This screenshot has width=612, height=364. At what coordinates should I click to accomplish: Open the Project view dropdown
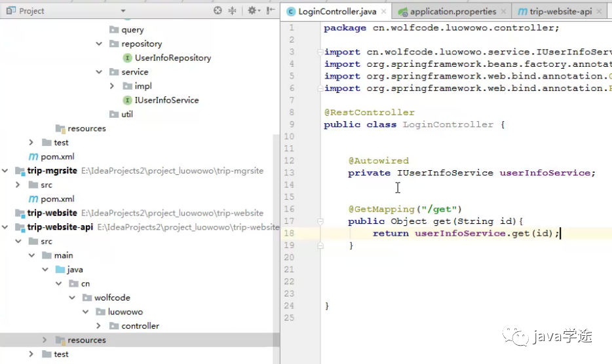click(x=123, y=11)
